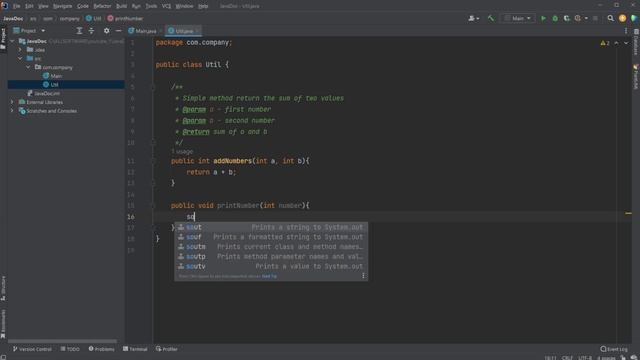Go to next highlighted error arrow
Screen dimensions: 640x360
click(x=626, y=43)
